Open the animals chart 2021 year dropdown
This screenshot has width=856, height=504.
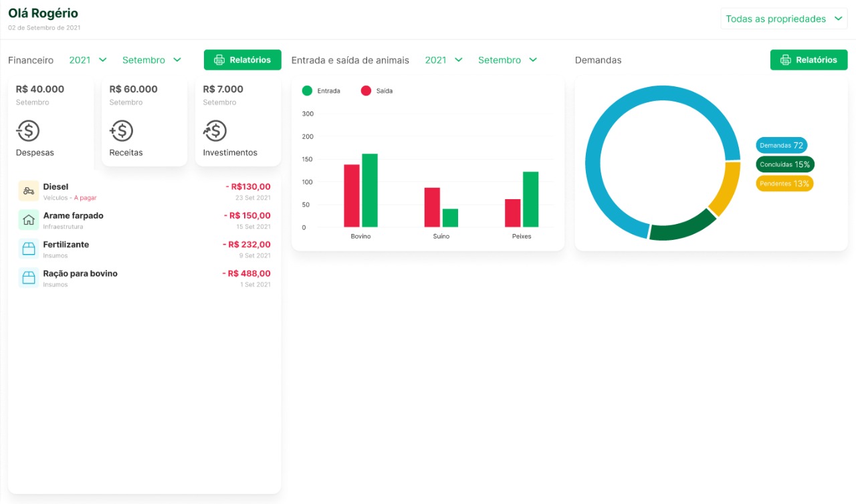tap(444, 60)
